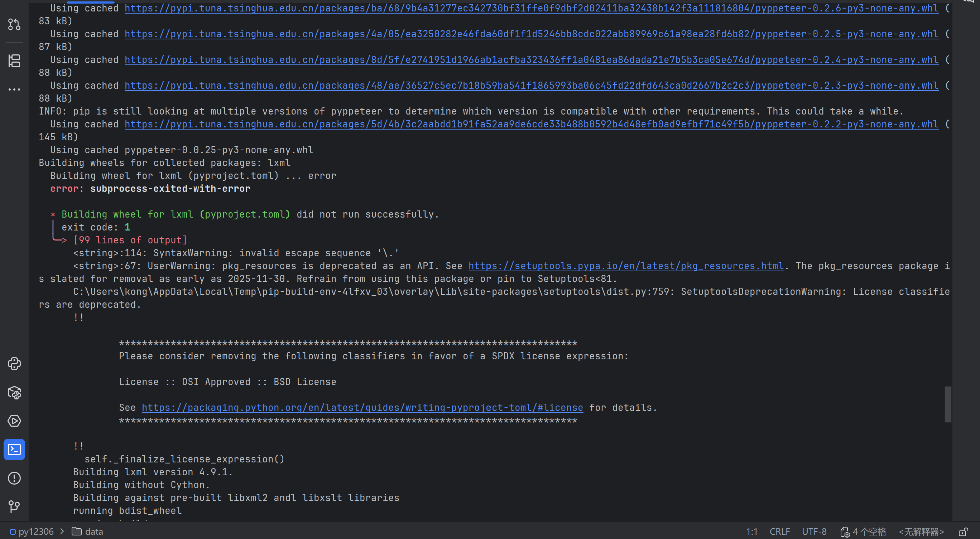Open the pyppeteer-0.2.3 wheel link
This screenshot has height=539, width=980.
click(532, 86)
